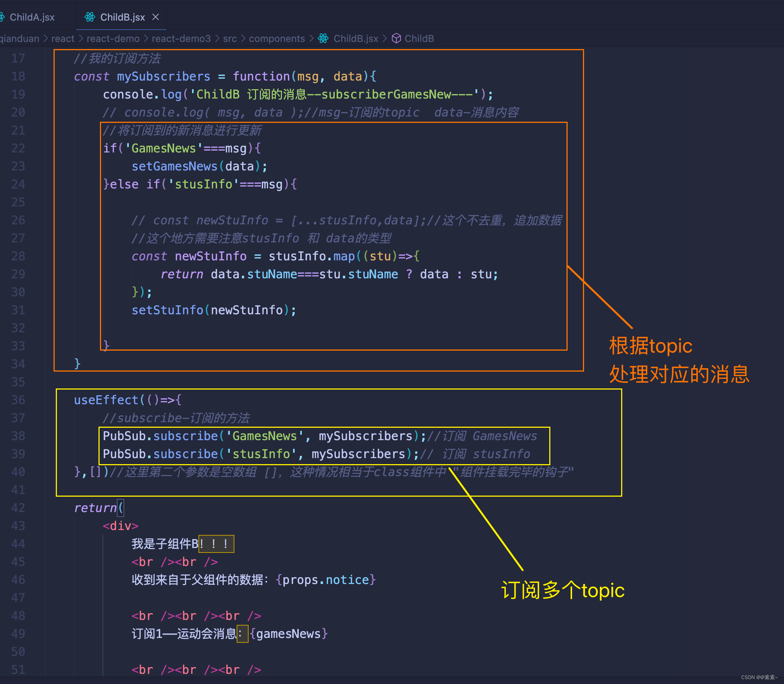Viewport: 784px width, 684px height.
Task: Click useEffect on line 36
Action: tap(106, 400)
